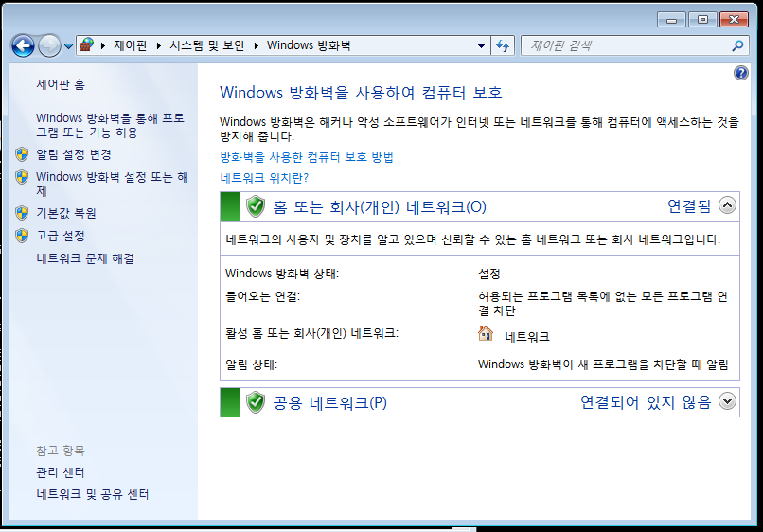Click the firewall icon in the address bar
Image resolution: width=763 pixels, height=532 pixels.
[x=86, y=45]
